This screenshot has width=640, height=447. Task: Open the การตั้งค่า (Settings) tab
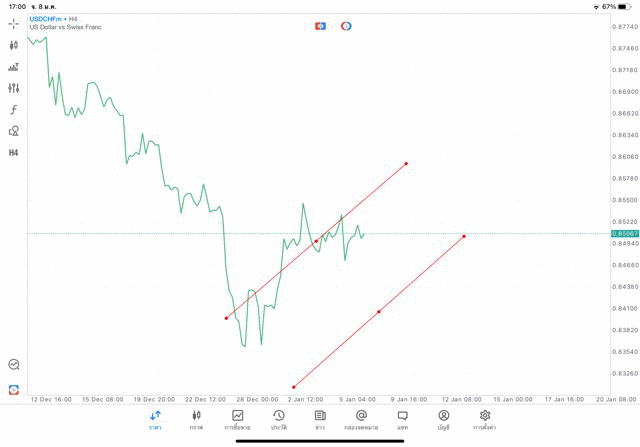pos(485,419)
